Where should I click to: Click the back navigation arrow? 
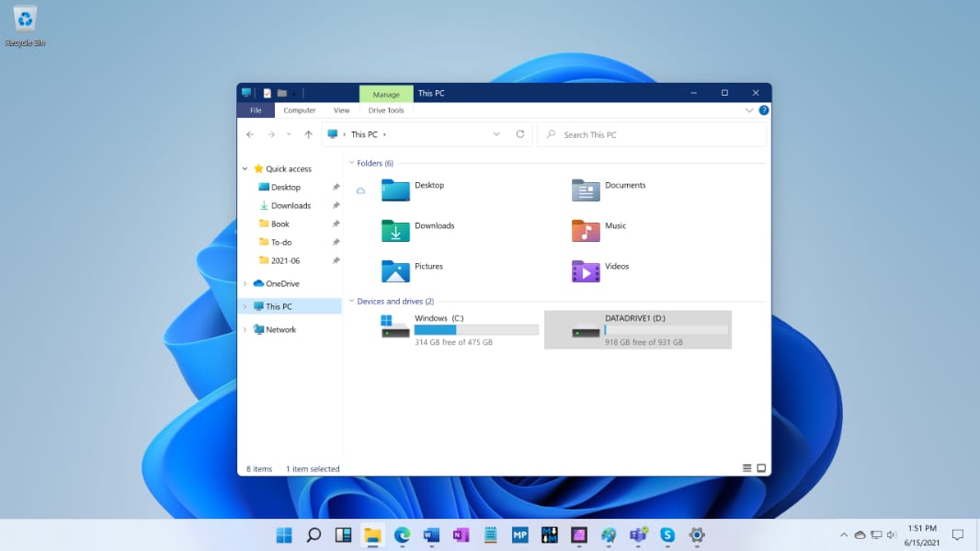[x=250, y=133]
